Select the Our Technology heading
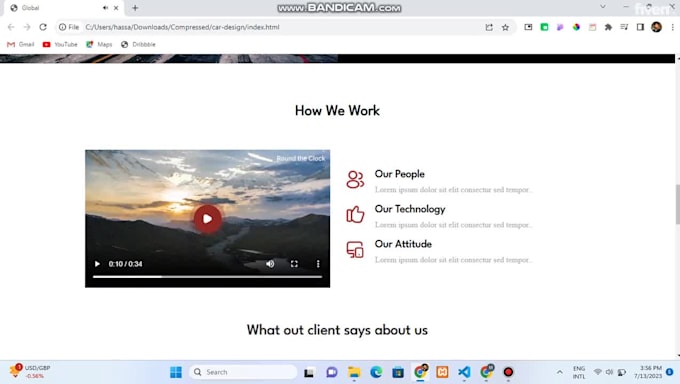This screenshot has width=680, height=384. [410, 209]
